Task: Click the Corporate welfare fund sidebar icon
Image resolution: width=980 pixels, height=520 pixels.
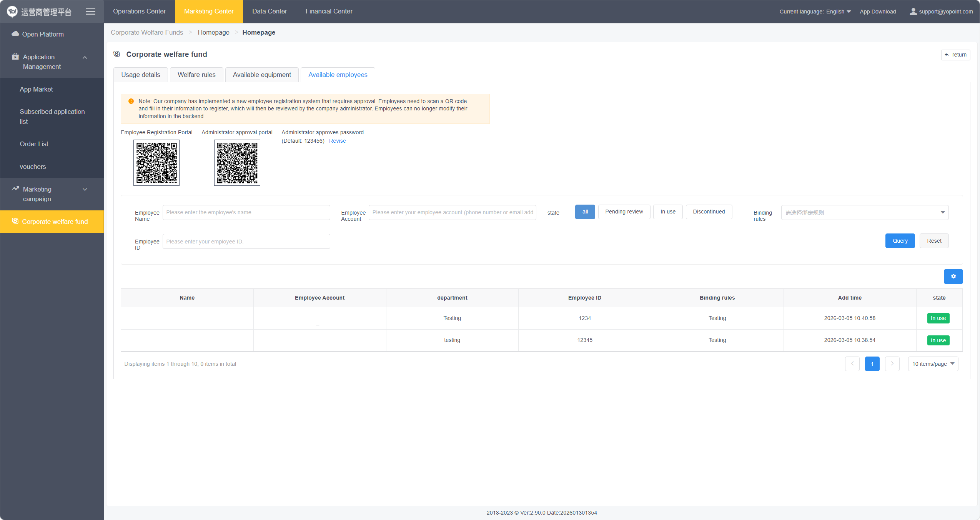Action: pos(15,221)
